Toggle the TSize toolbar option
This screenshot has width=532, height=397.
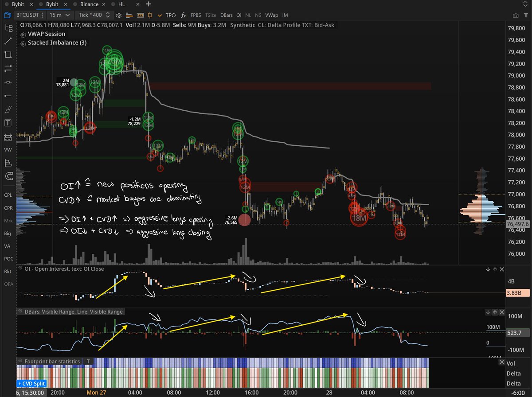click(x=211, y=15)
